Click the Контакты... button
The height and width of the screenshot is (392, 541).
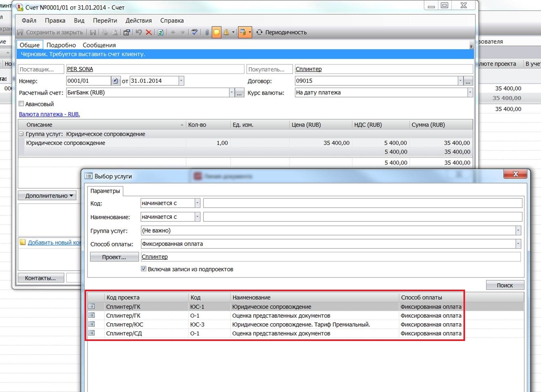point(41,278)
